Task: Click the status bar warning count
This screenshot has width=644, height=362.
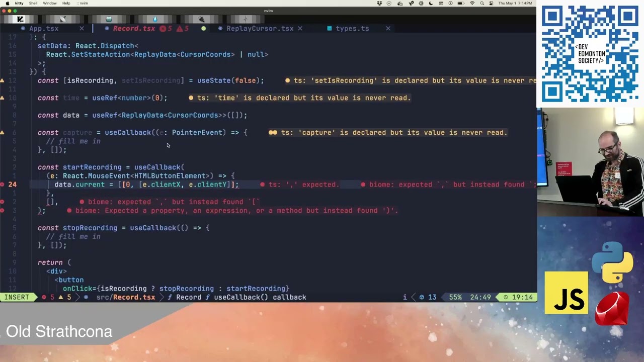Action: point(65,297)
